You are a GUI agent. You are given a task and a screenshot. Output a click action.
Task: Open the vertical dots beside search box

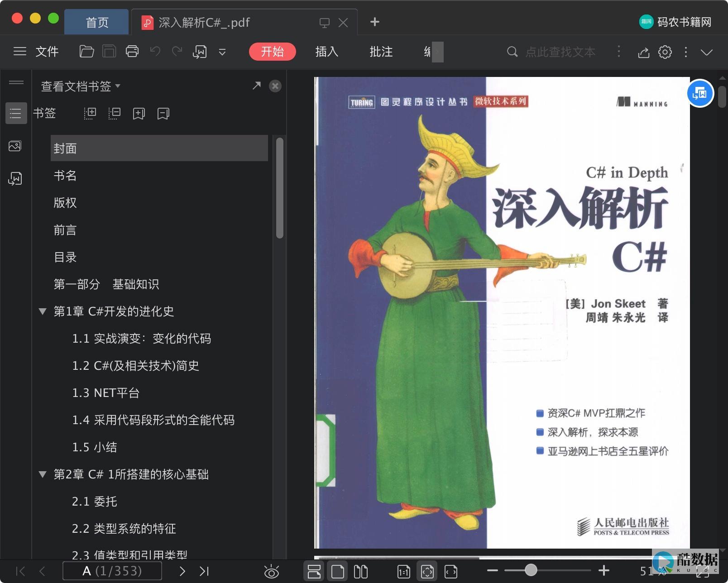[618, 51]
